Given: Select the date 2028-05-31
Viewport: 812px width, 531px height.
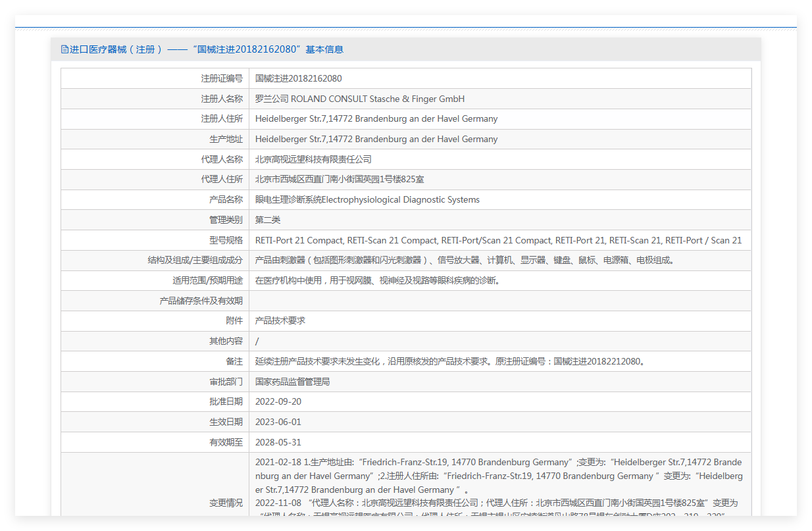Looking at the screenshot, I should tap(278, 442).
